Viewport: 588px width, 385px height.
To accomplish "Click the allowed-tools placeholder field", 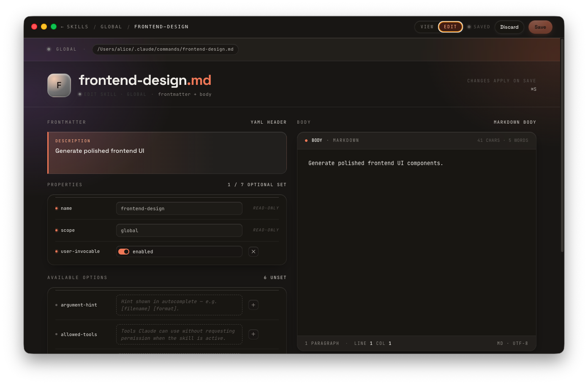I will (179, 334).
